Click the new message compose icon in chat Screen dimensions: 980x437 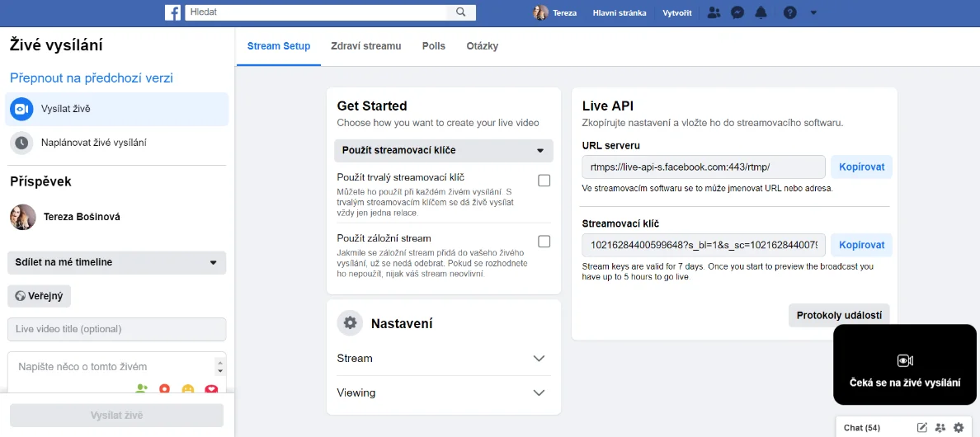[x=922, y=428]
